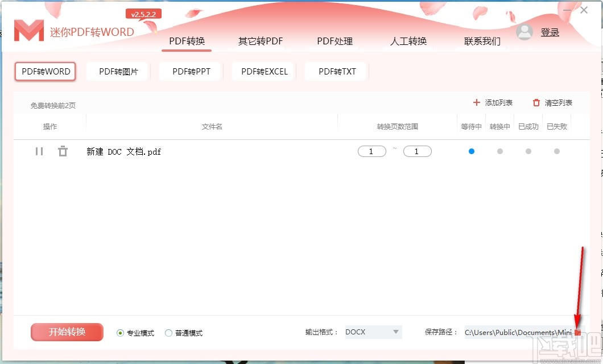This screenshot has width=603, height=364.
Task: Click the save path browse button
Action: click(579, 332)
